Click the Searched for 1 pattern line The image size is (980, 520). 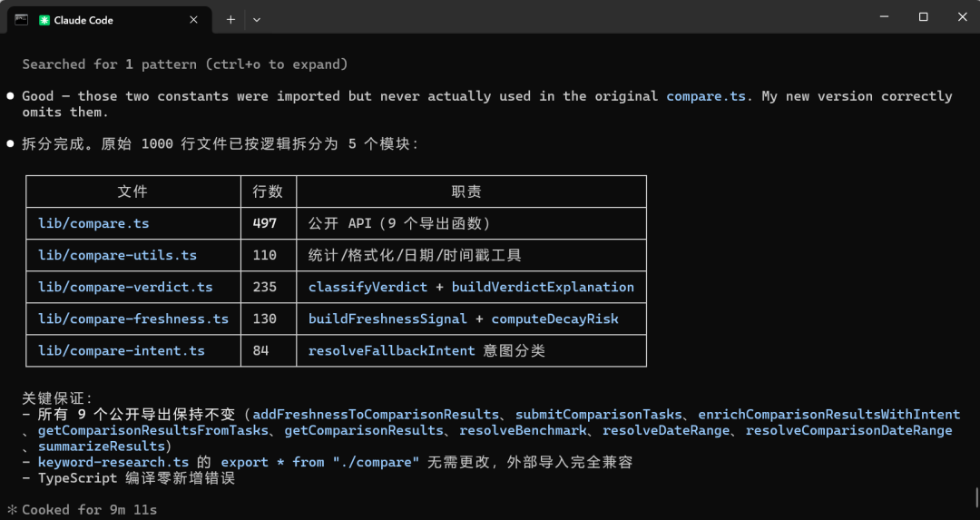(x=185, y=64)
